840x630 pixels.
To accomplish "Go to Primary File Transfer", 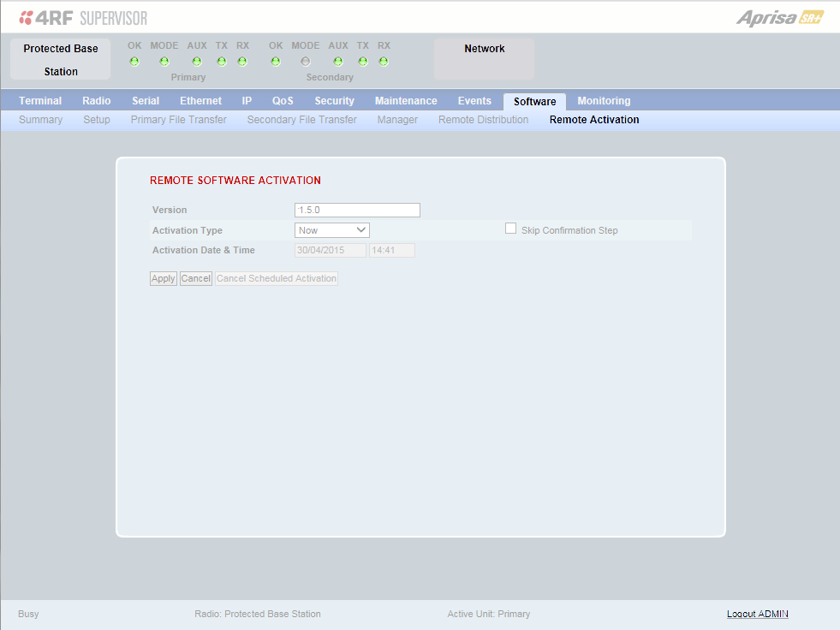I will tap(178, 120).
